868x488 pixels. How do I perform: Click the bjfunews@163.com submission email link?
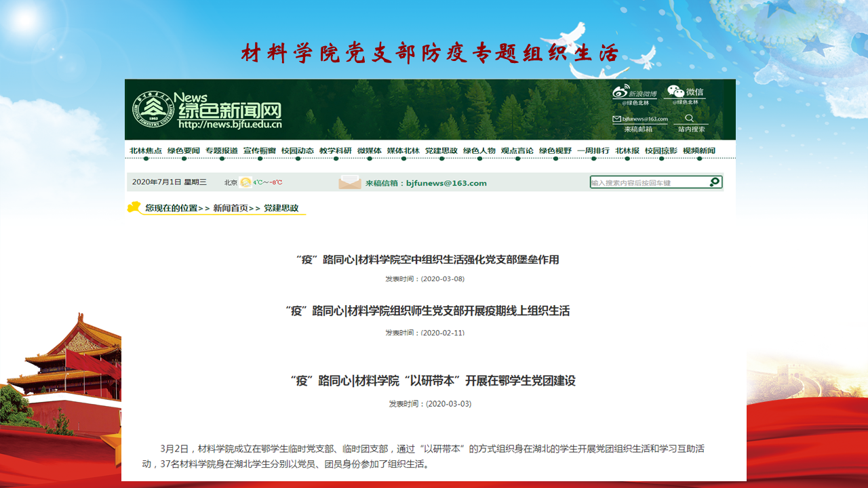pos(446,183)
